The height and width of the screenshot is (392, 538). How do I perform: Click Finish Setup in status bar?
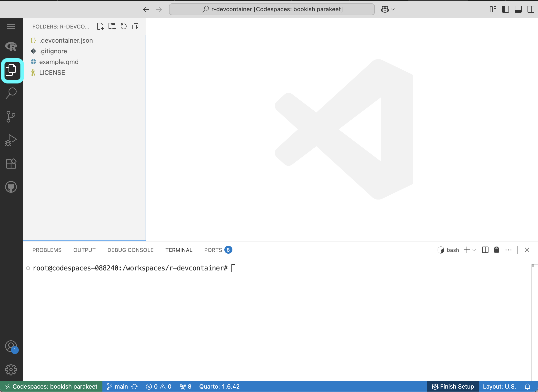click(x=453, y=387)
